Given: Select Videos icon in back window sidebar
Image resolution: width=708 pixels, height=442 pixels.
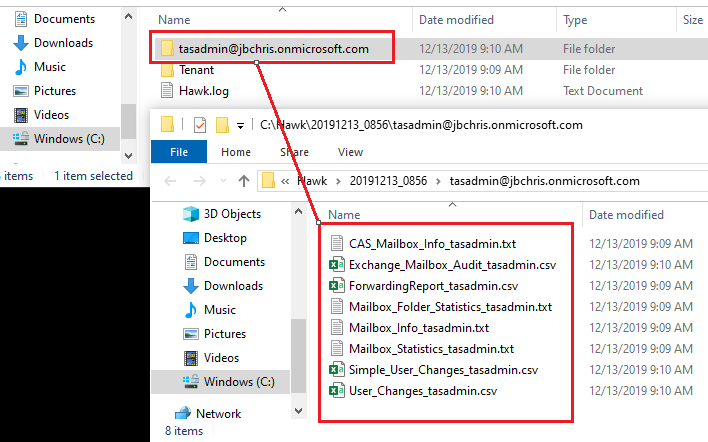Looking at the screenshot, I should tap(21, 115).
